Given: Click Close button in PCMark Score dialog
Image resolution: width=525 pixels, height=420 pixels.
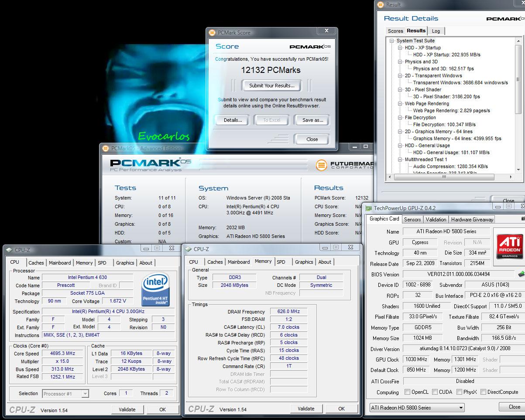Looking at the screenshot, I should [312, 139].
